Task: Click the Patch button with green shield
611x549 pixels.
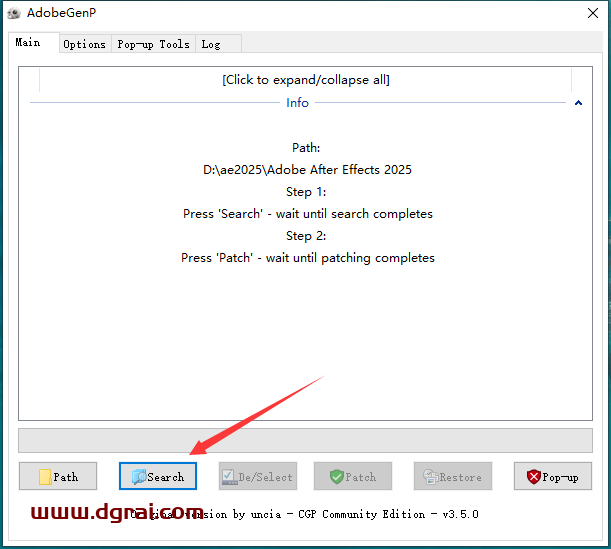Action: [x=353, y=476]
